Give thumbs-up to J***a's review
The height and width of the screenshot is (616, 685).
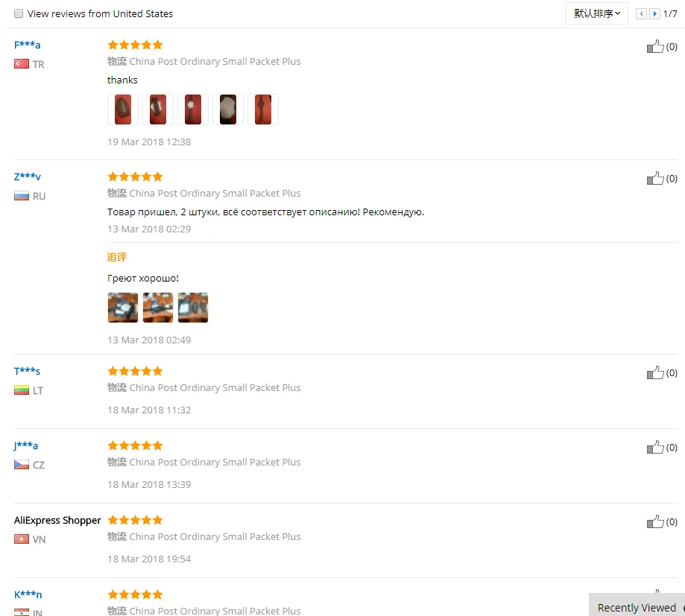click(655, 447)
